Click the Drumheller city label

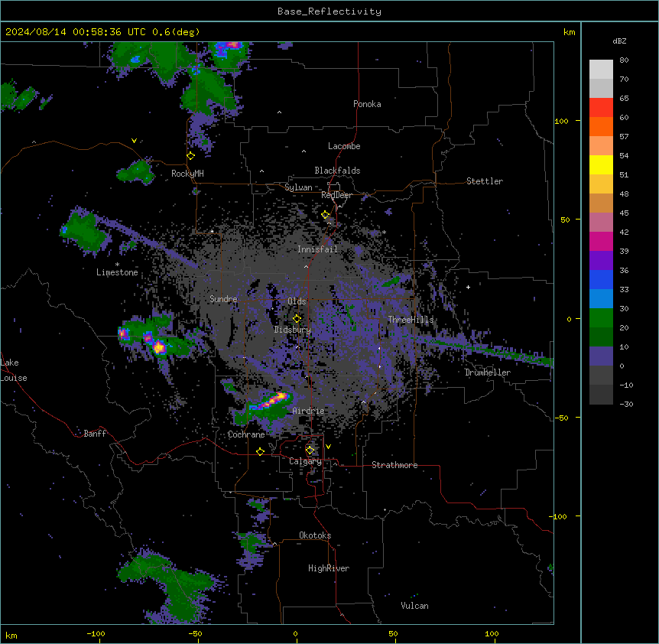coord(488,372)
